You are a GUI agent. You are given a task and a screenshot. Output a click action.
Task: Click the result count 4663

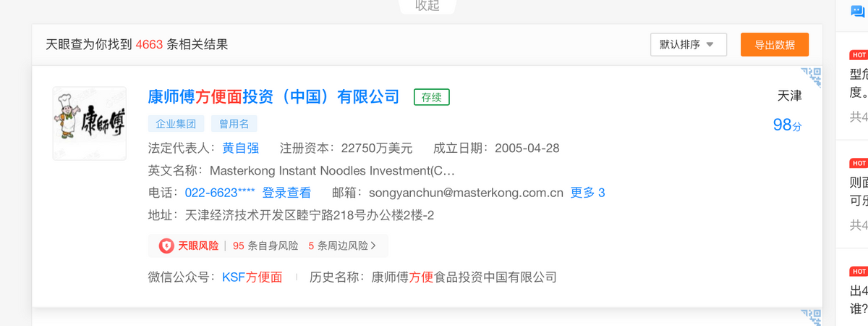(149, 44)
